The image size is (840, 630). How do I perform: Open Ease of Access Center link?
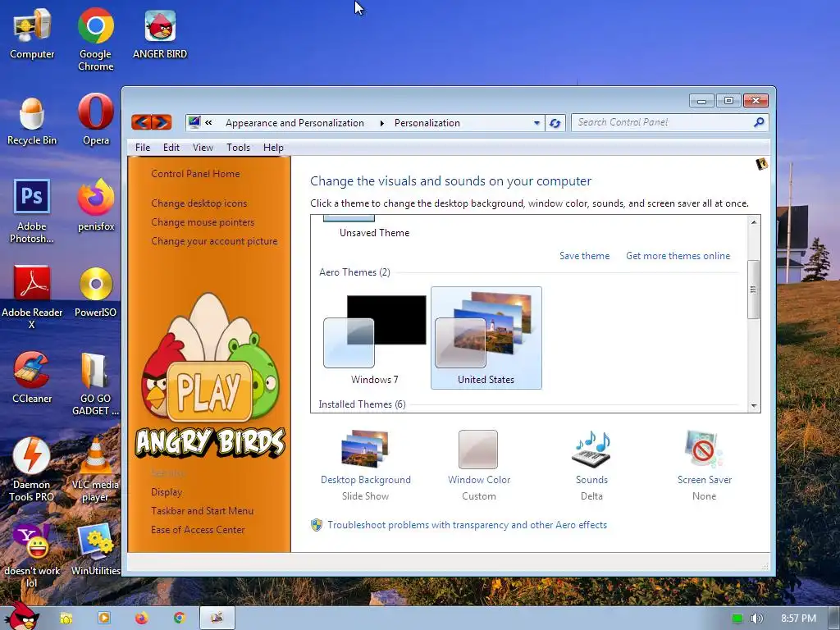pyautogui.click(x=198, y=529)
